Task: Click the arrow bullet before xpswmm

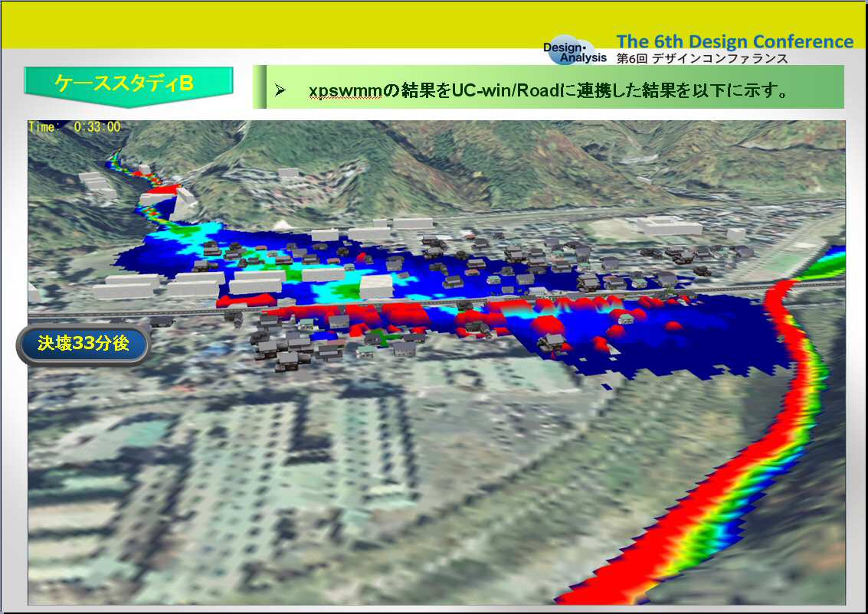Action: (x=280, y=90)
